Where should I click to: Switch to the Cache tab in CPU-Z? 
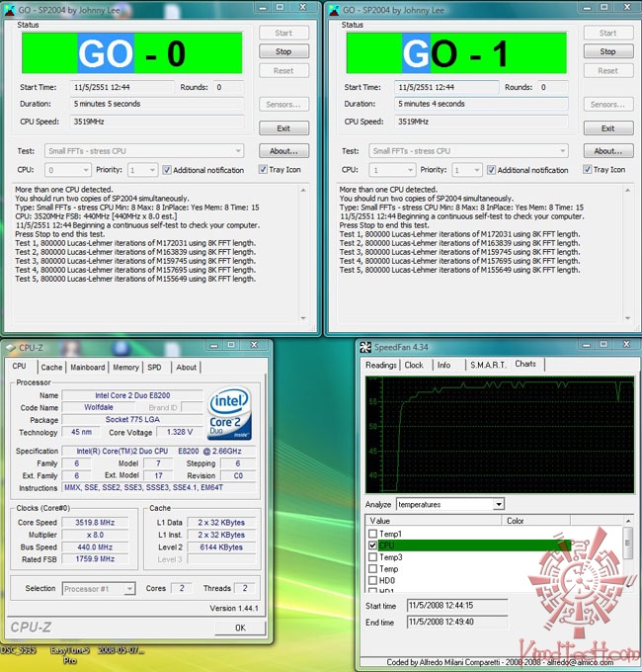(x=51, y=368)
